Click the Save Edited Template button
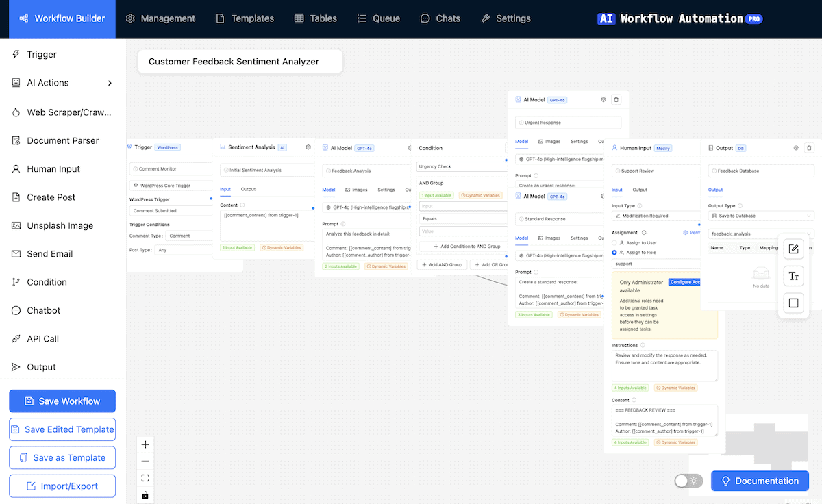Viewport: 822px width, 504px height. coord(62,429)
